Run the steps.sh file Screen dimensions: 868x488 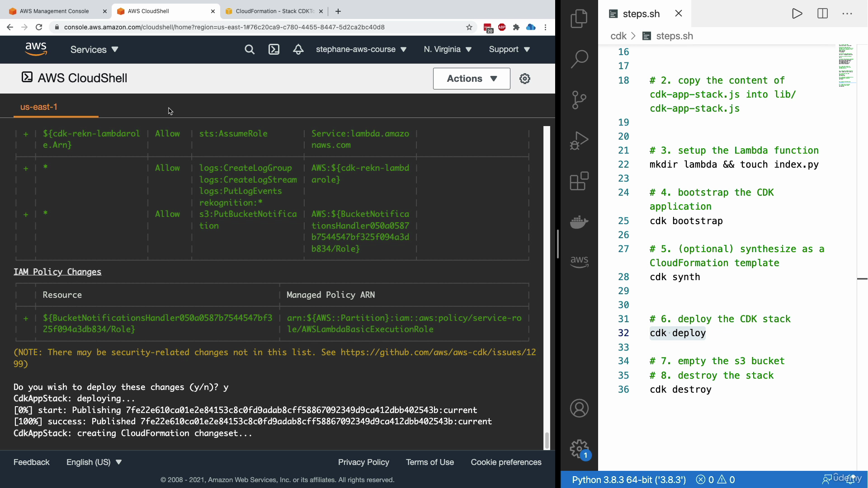click(797, 14)
